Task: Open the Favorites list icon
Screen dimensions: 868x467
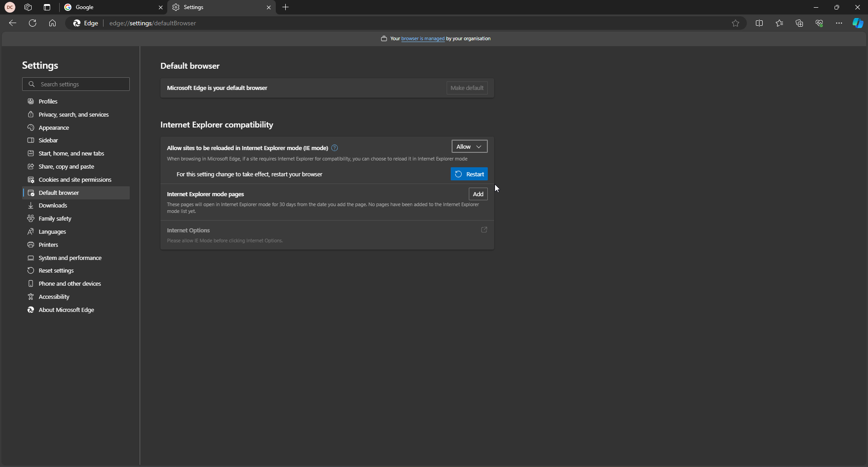Action: point(779,23)
